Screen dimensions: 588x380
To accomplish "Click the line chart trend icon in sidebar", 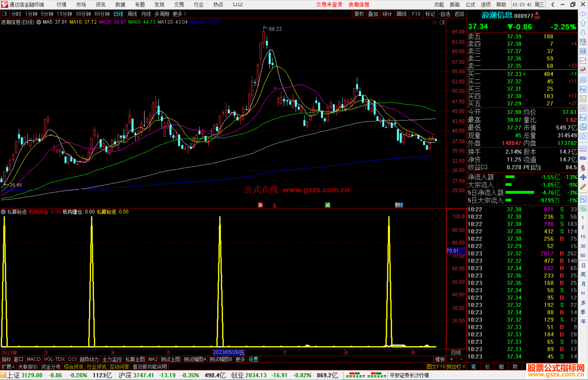I will coord(583,60).
